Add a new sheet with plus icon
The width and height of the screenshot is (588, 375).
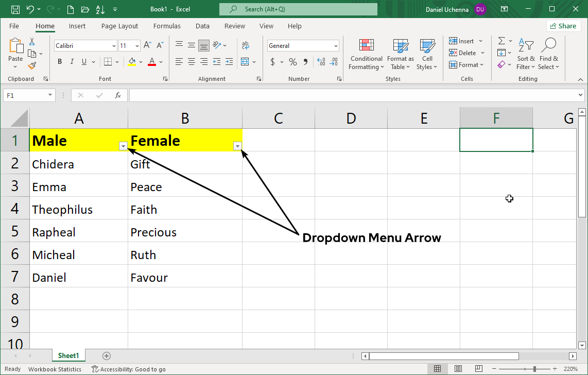click(x=107, y=356)
